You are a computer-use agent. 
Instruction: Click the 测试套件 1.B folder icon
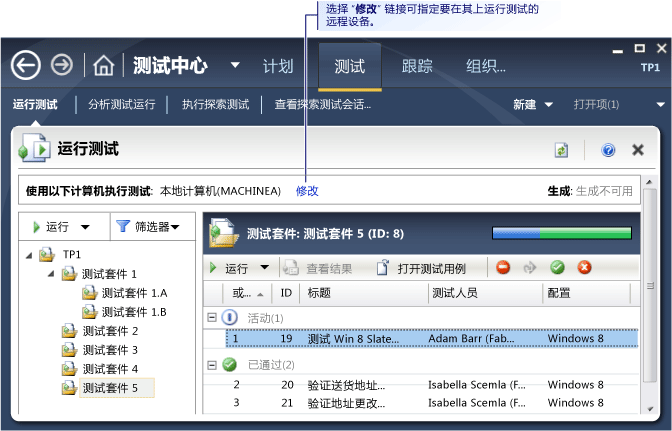pyautogui.click(x=90, y=312)
